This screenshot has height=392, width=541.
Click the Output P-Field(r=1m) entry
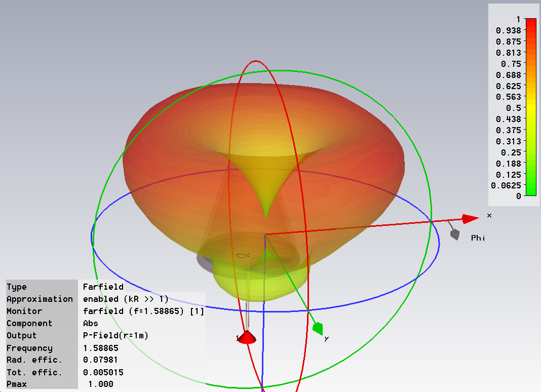coord(115,336)
